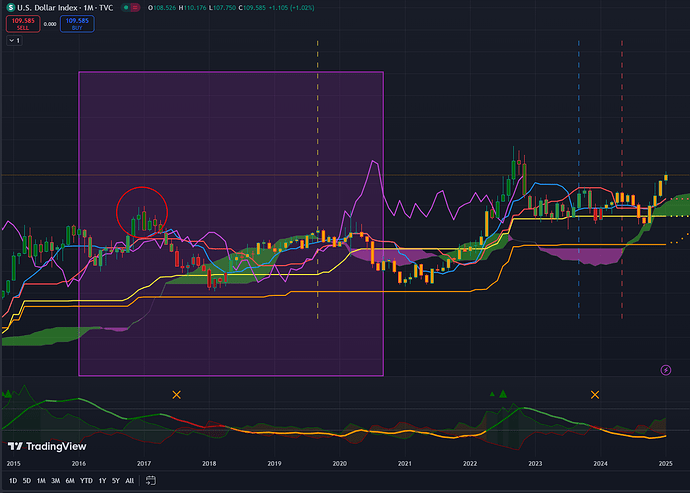The width and height of the screenshot is (690, 493).
Task: Click the close value C109.585
Action: tap(252, 7)
